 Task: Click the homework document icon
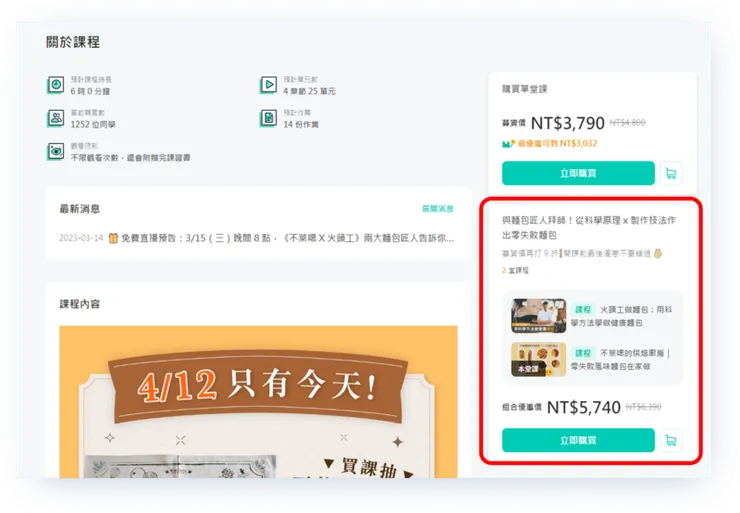tap(268, 118)
